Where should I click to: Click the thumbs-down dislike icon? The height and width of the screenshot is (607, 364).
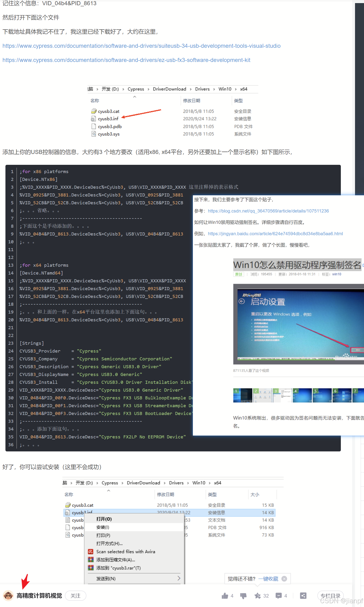[243, 596]
